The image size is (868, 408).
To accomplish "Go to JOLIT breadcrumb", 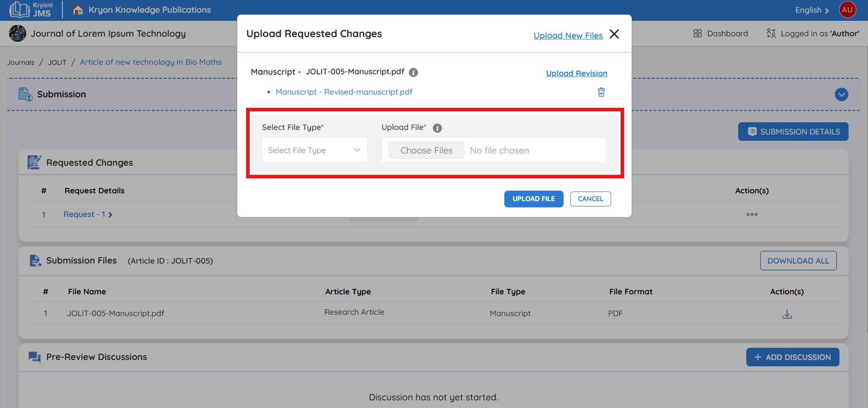I will click(x=57, y=62).
